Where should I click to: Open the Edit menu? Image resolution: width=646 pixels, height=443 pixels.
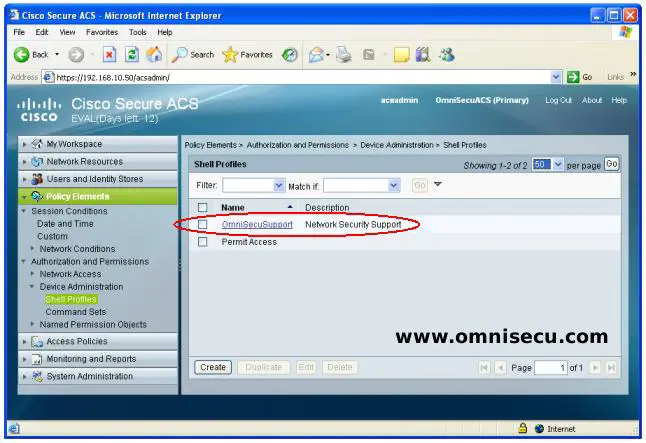[42, 32]
